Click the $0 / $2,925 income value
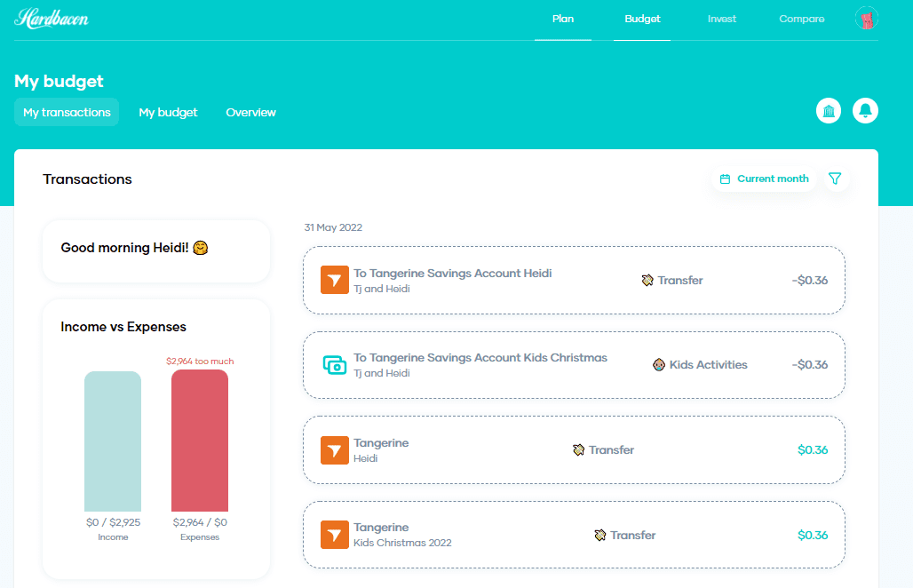 coord(113,522)
